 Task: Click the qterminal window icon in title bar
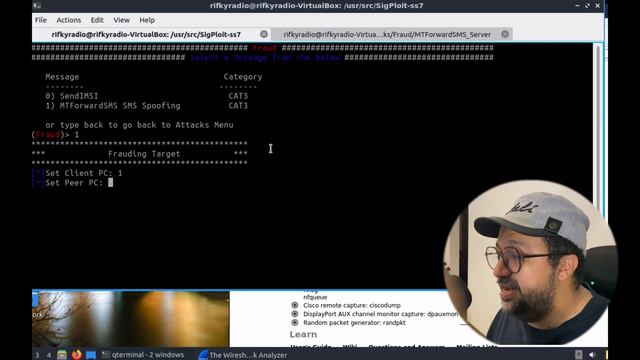[37, 6]
